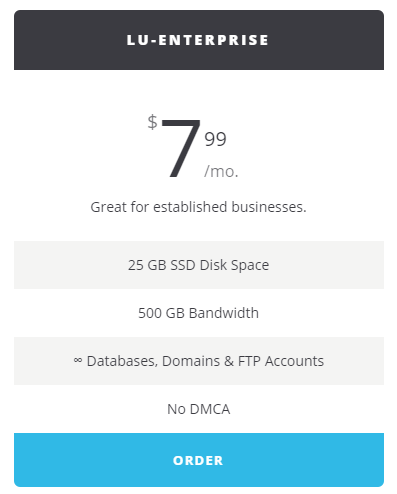The image size is (397, 494).
Task: Click the infinity symbol icon
Action: (78, 360)
